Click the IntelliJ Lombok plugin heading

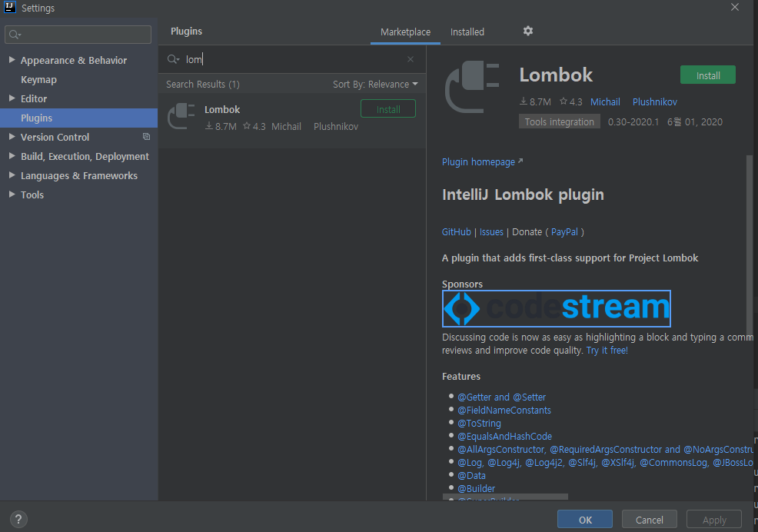click(523, 195)
